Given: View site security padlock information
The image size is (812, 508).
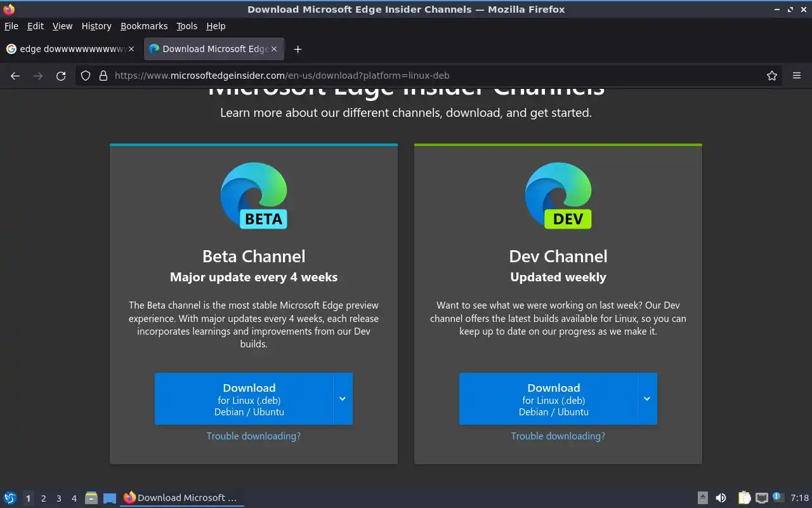Looking at the screenshot, I should pos(103,76).
